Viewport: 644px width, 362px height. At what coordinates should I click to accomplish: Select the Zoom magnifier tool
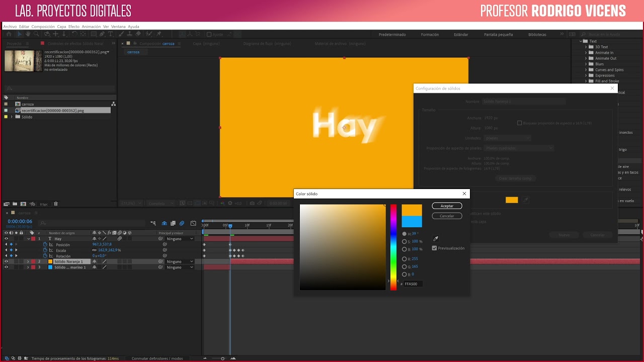(x=36, y=34)
